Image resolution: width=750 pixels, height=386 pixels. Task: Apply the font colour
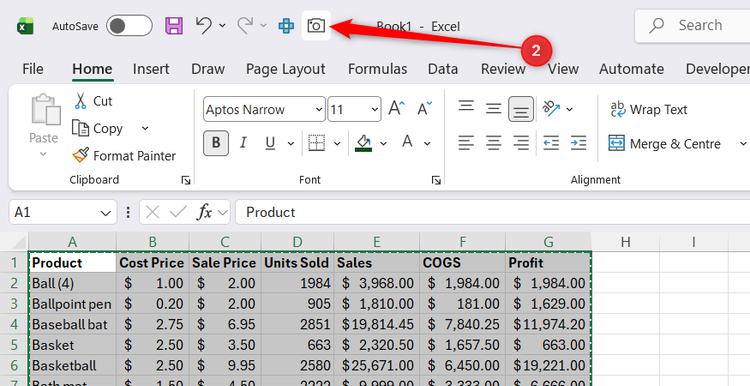pyautogui.click(x=407, y=142)
